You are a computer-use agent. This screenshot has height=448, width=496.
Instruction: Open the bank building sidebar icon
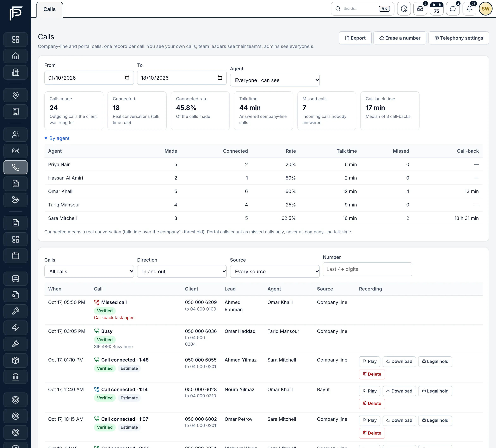pos(15,377)
